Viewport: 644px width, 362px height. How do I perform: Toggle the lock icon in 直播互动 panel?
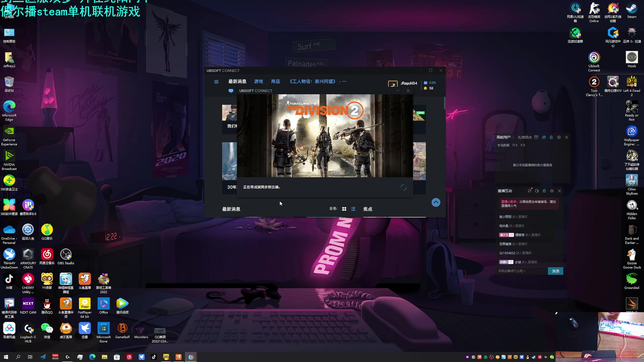(544, 191)
